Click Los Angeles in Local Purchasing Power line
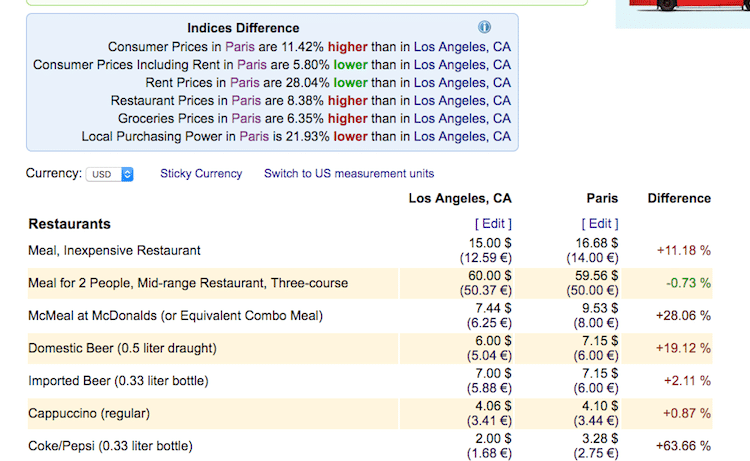The width and height of the screenshot is (750, 461). (462, 136)
